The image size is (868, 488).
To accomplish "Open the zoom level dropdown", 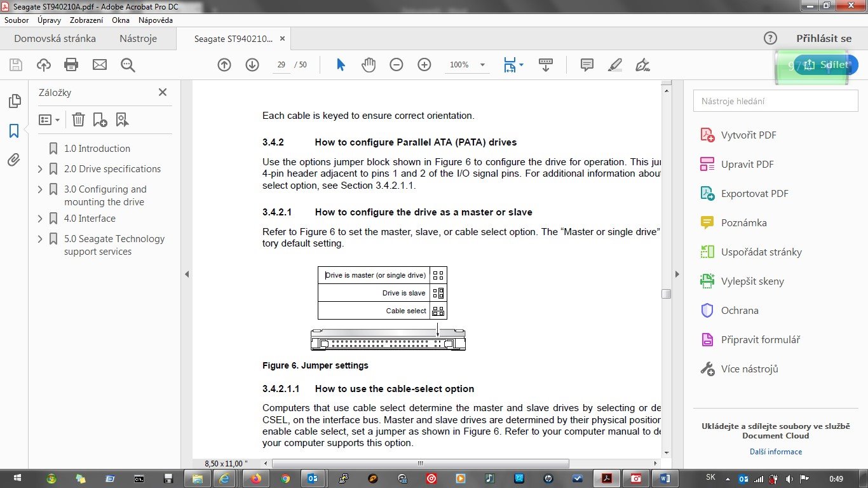I will [483, 65].
